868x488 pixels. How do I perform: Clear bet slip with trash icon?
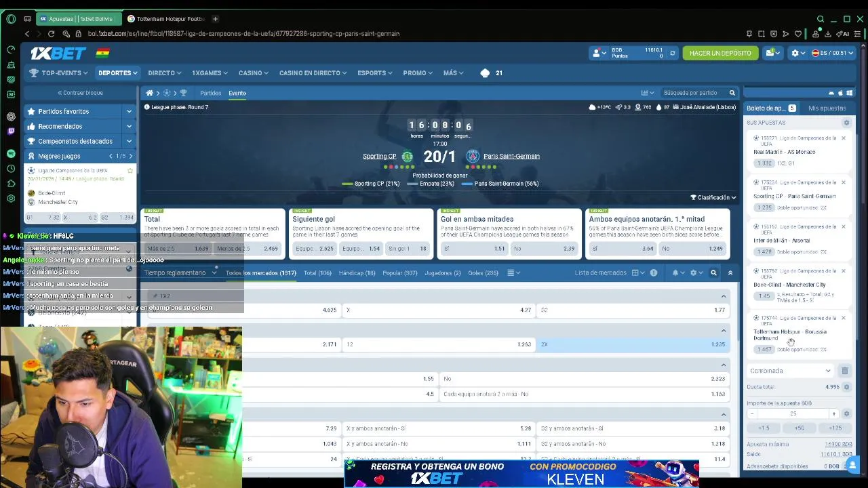pos(845,371)
